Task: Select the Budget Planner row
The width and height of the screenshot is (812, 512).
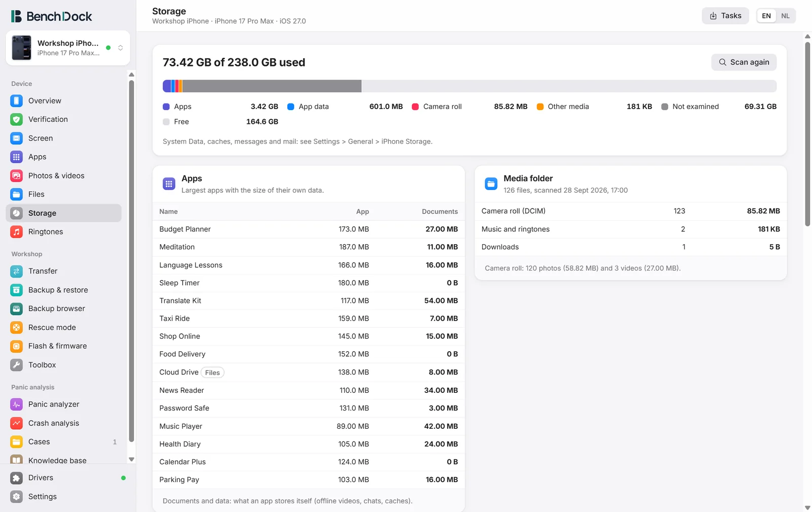Action: click(x=309, y=229)
